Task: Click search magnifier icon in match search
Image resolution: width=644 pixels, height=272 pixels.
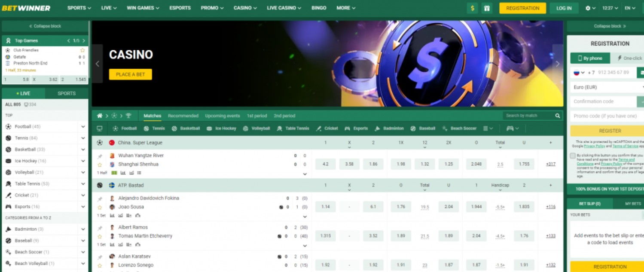Action: [558, 116]
